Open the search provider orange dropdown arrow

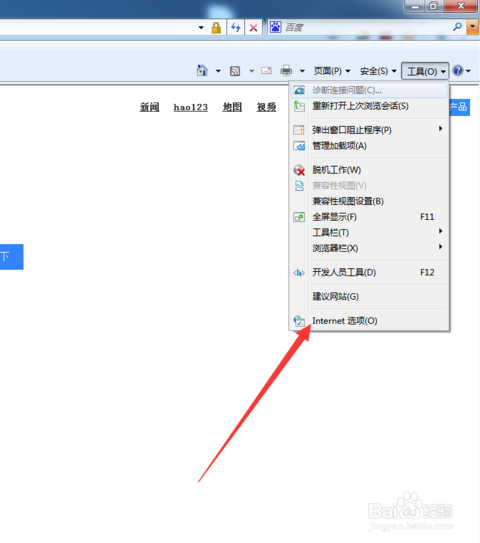click(472, 27)
